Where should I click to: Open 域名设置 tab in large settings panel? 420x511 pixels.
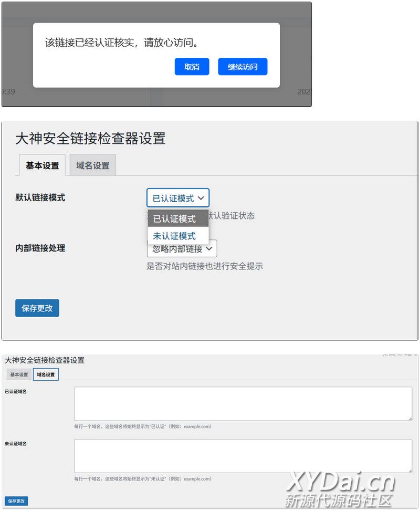point(92,165)
